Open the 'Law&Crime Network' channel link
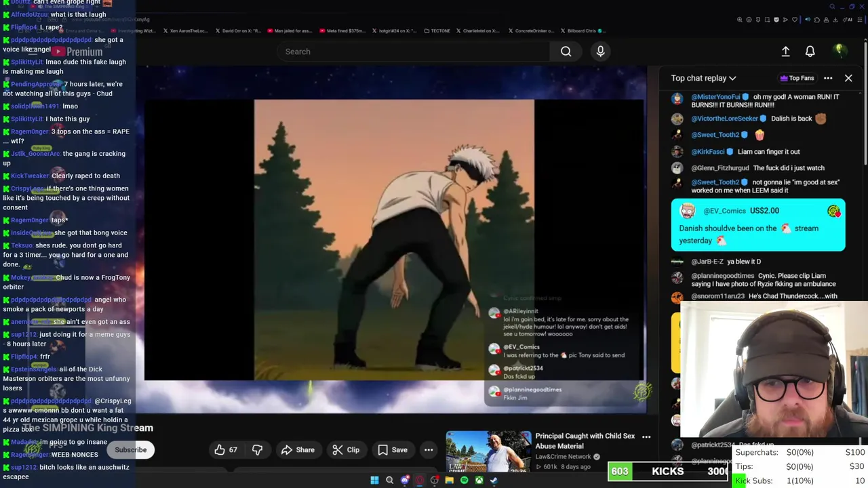The image size is (868, 488). coord(563,457)
